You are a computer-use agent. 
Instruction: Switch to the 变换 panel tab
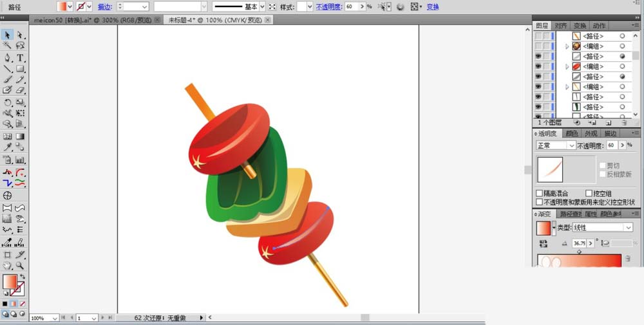[x=580, y=26]
